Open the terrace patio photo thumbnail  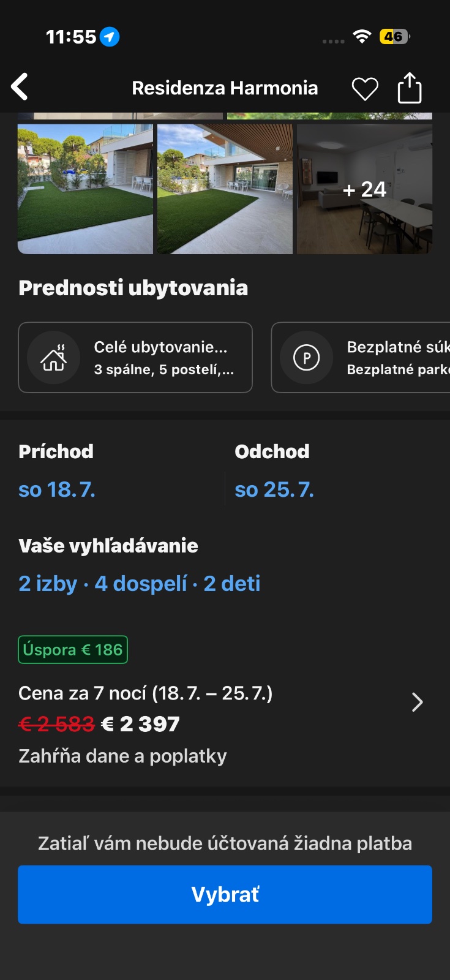(225, 189)
